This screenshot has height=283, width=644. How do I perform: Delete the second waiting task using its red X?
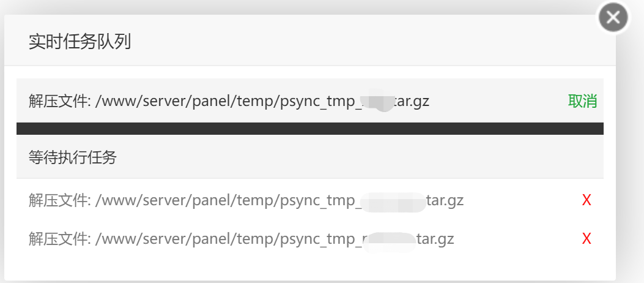coord(587,238)
